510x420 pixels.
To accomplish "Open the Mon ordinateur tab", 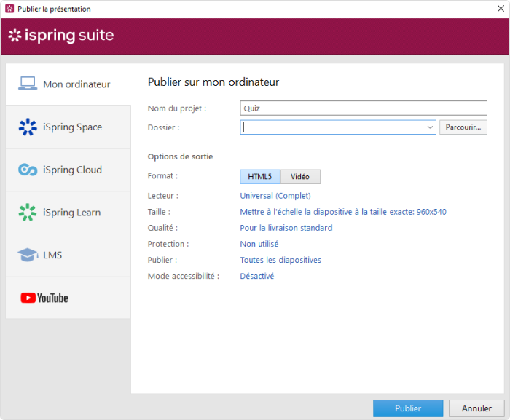I will click(68, 84).
